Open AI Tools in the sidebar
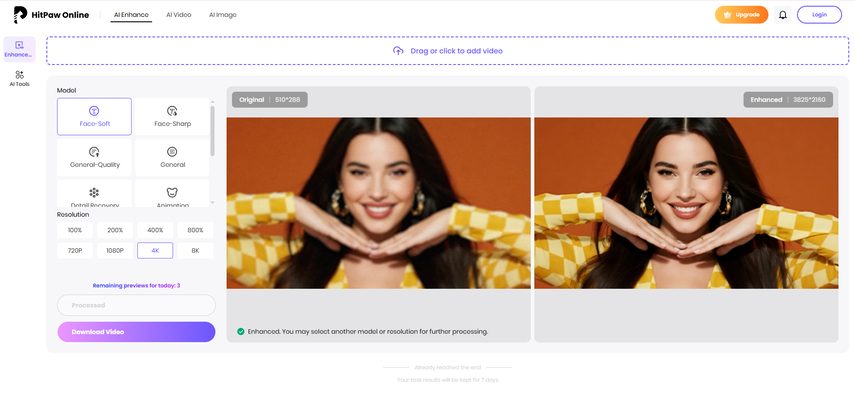 (19, 79)
